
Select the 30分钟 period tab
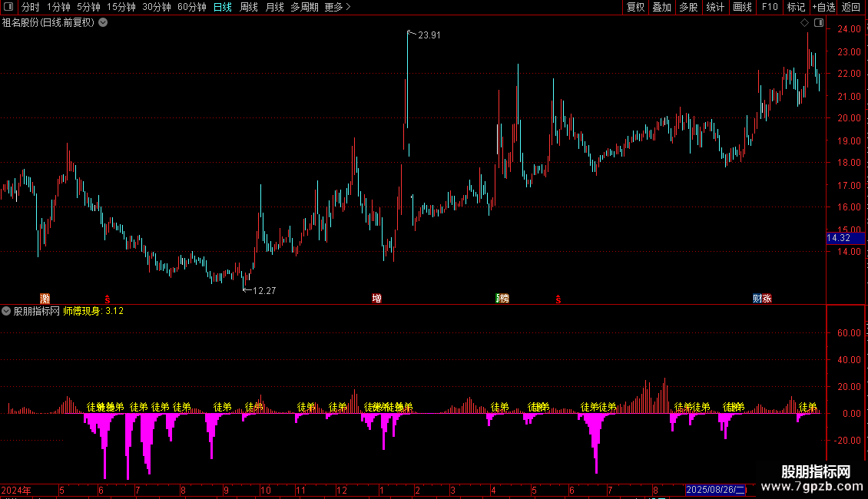pyautogui.click(x=157, y=7)
